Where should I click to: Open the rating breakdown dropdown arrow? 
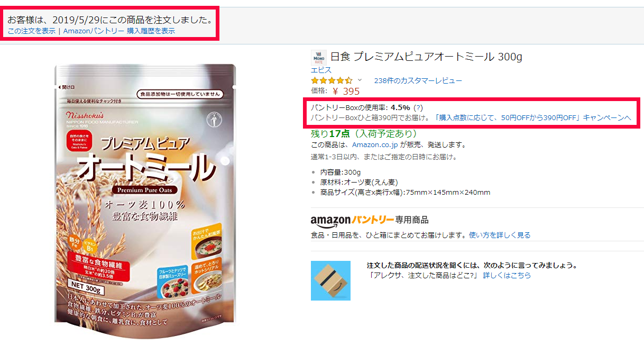[x=360, y=80]
